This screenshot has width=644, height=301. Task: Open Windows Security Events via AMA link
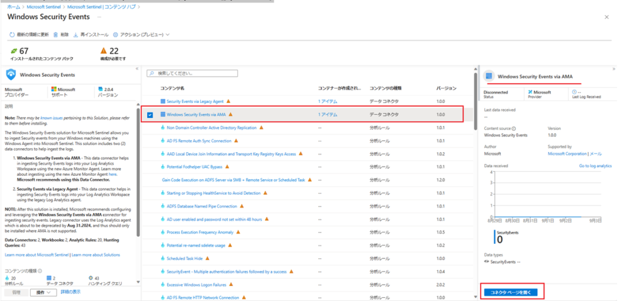pyautogui.click(x=197, y=114)
